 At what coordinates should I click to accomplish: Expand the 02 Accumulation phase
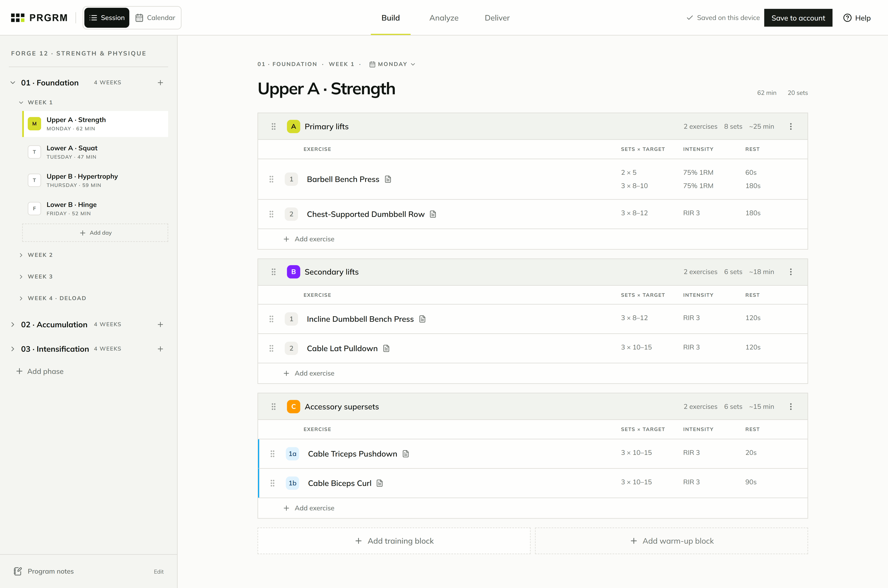(13, 324)
